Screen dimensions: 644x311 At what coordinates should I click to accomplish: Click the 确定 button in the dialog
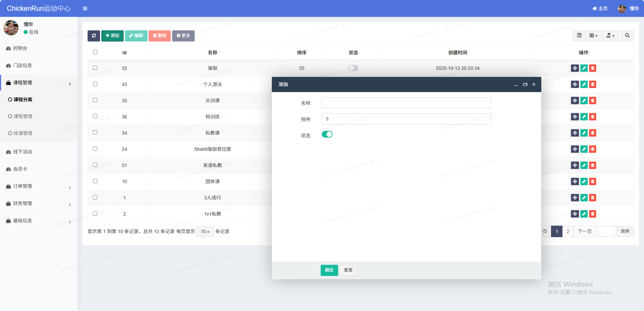click(329, 270)
